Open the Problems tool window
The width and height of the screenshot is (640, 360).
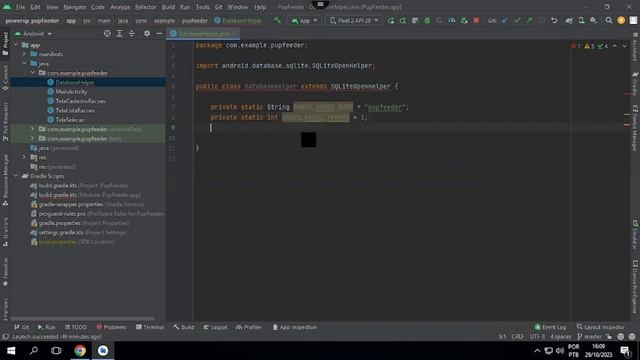click(111, 327)
